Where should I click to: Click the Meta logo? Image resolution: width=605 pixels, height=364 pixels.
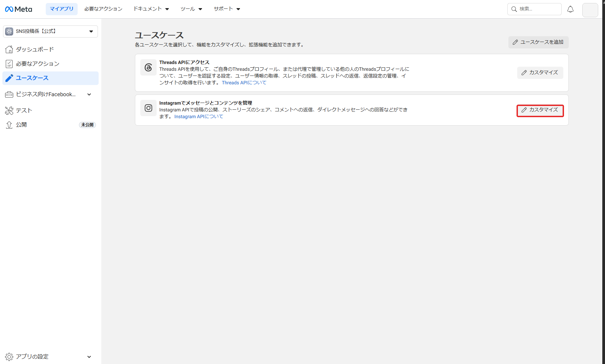click(x=19, y=9)
